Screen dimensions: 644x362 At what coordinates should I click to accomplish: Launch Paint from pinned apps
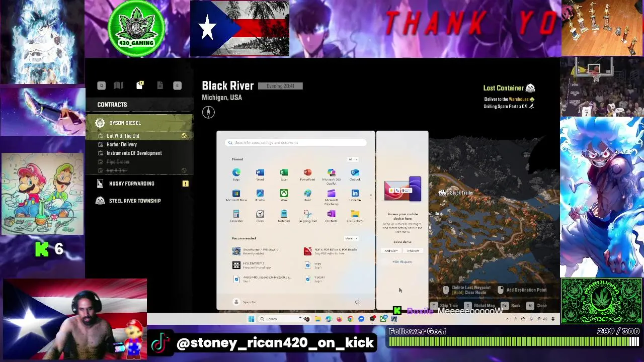pyautogui.click(x=307, y=196)
